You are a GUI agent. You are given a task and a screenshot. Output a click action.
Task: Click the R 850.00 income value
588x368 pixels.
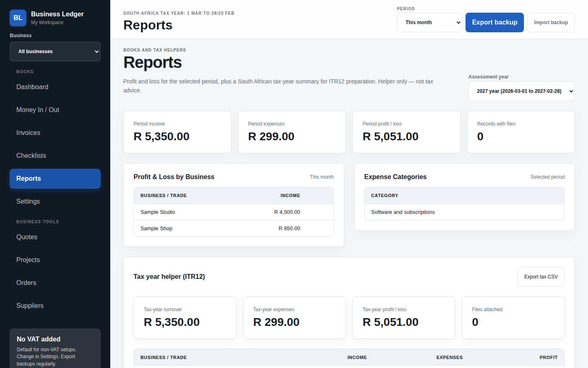(290, 229)
